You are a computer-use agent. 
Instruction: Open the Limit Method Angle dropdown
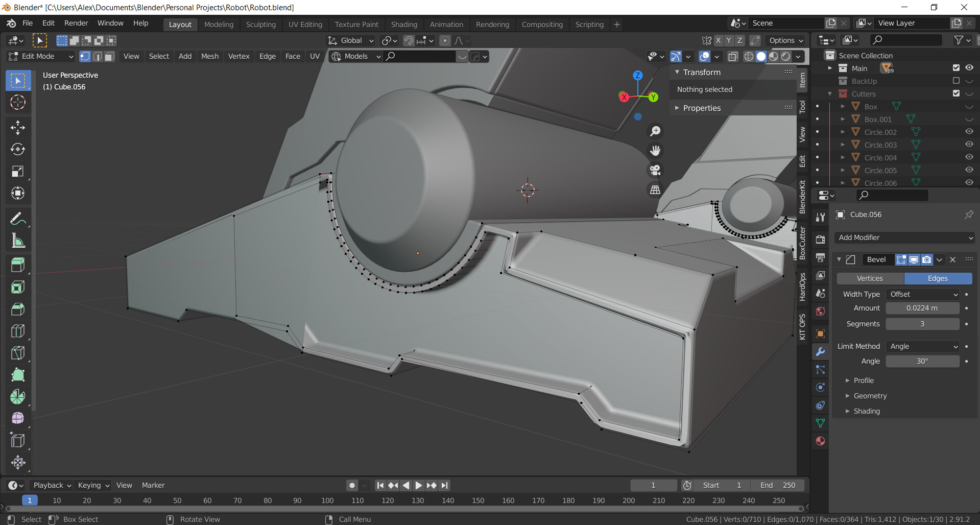pyautogui.click(x=923, y=346)
